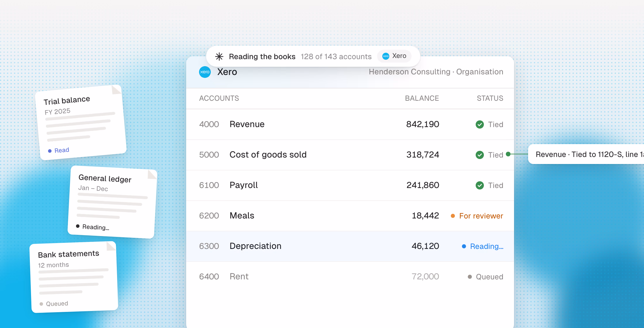644x328 pixels.
Task: Click the BALANCE column header
Action: (x=422, y=98)
